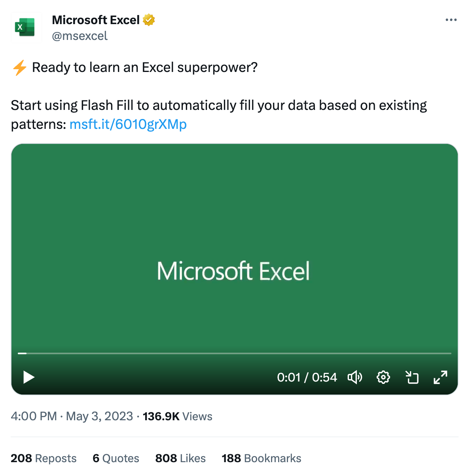Open the @msexcel handle profile
470x476 pixels.
coord(80,36)
